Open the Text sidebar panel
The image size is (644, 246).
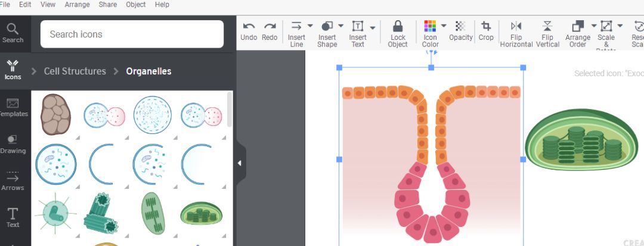13,218
